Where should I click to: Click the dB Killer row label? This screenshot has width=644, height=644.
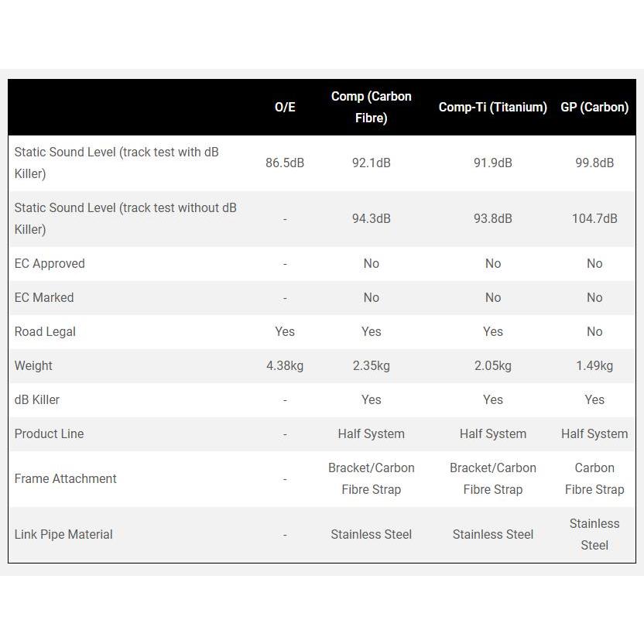37,399
